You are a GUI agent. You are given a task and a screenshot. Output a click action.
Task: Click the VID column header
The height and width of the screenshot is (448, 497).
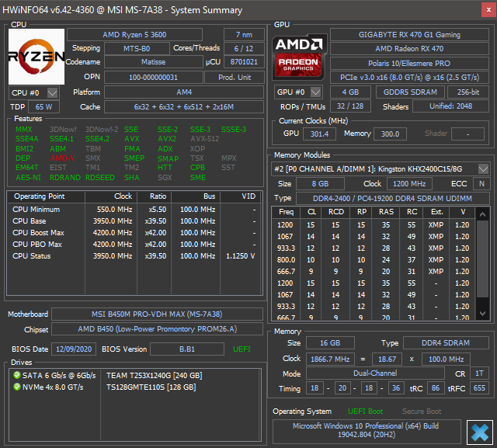pyautogui.click(x=241, y=196)
